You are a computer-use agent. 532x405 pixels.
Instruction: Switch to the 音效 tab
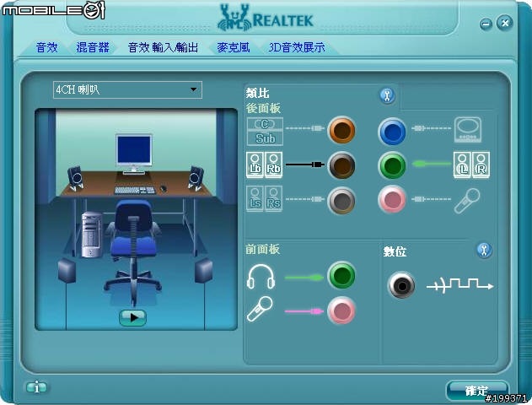[46, 47]
